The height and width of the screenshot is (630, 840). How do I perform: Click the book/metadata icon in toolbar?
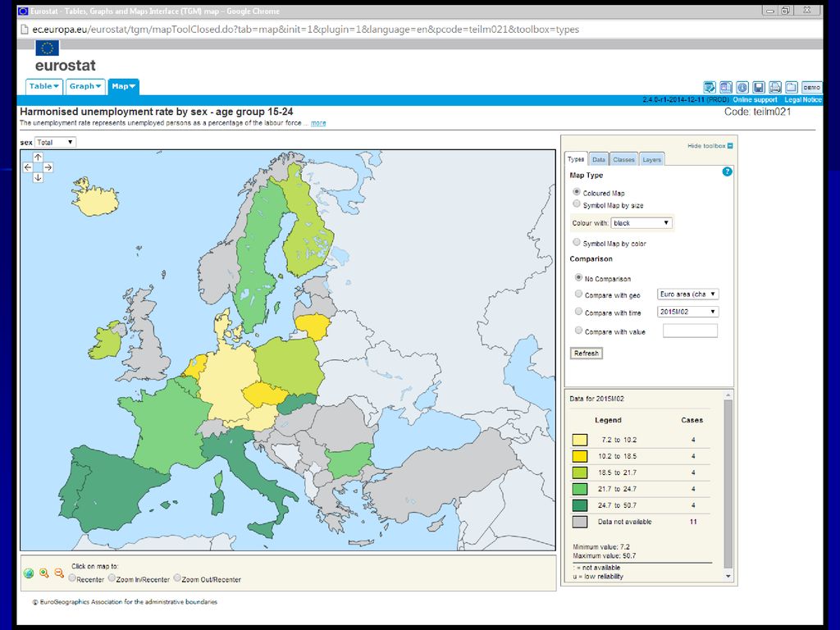pyautogui.click(x=726, y=87)
